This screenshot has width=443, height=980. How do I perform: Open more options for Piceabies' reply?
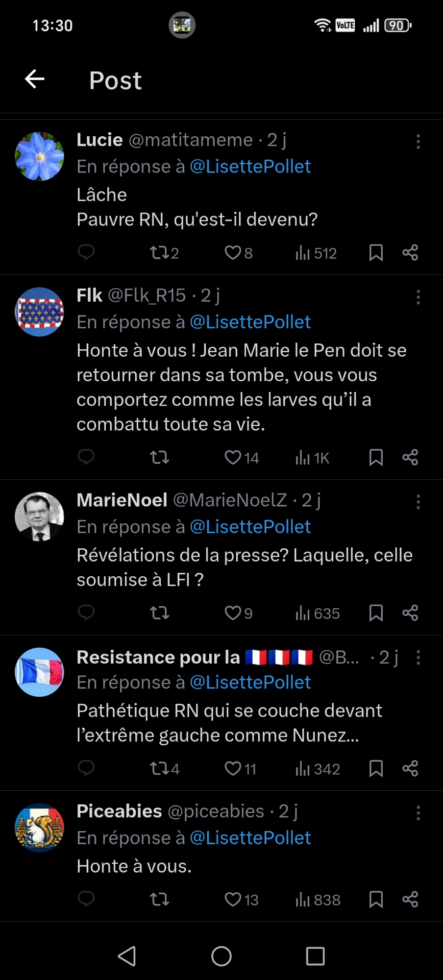pyautogui.click(x=418, y=813)
